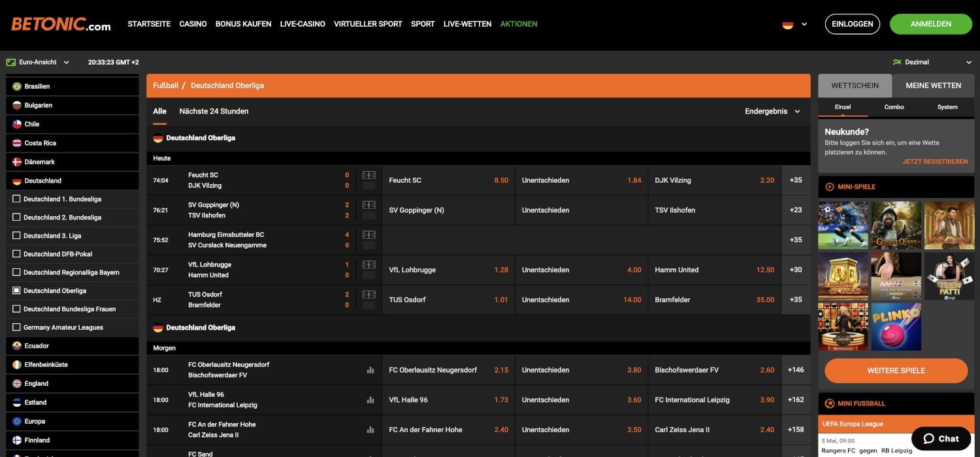Click the Jetzt Registrieren link
The height and width of the screenshot is (457, 980).
point(936,162)
